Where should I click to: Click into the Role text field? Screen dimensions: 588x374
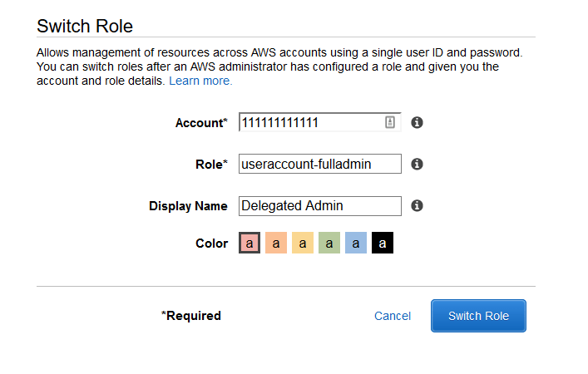tap(319, 164)
